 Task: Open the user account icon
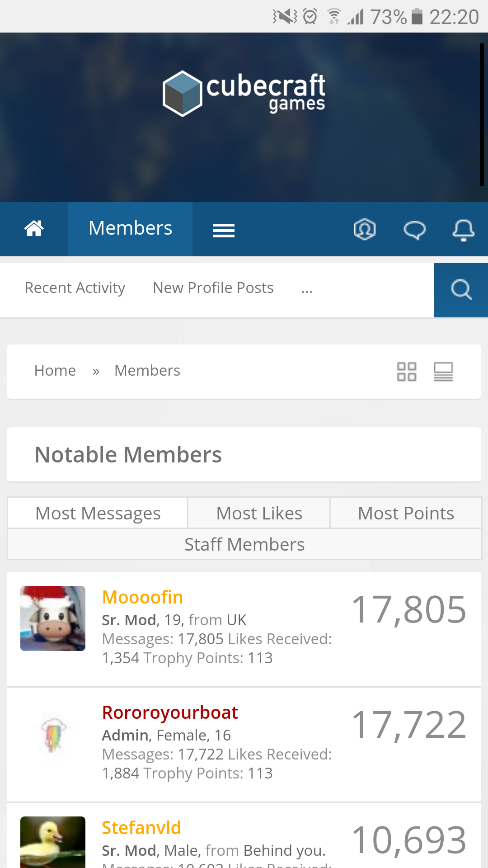point(365,229)
